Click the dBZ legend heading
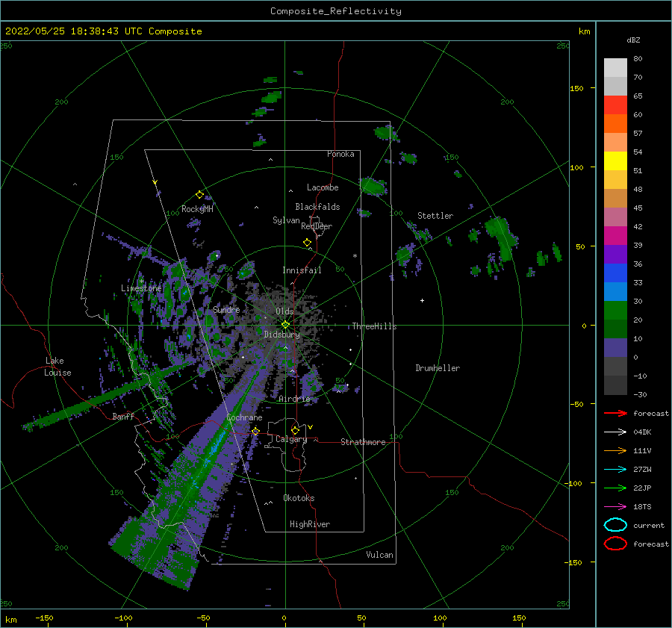This screenshot has width=672, height=628. 633,40
